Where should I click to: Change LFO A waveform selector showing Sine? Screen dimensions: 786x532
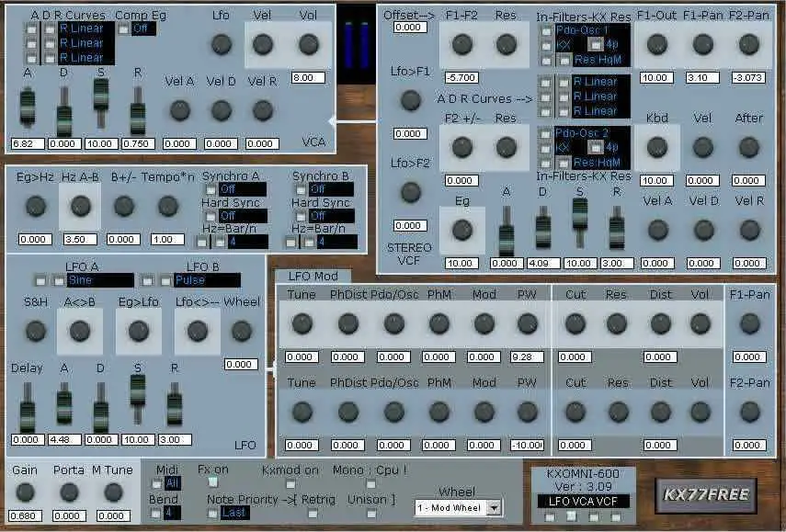tap(100, 280)
